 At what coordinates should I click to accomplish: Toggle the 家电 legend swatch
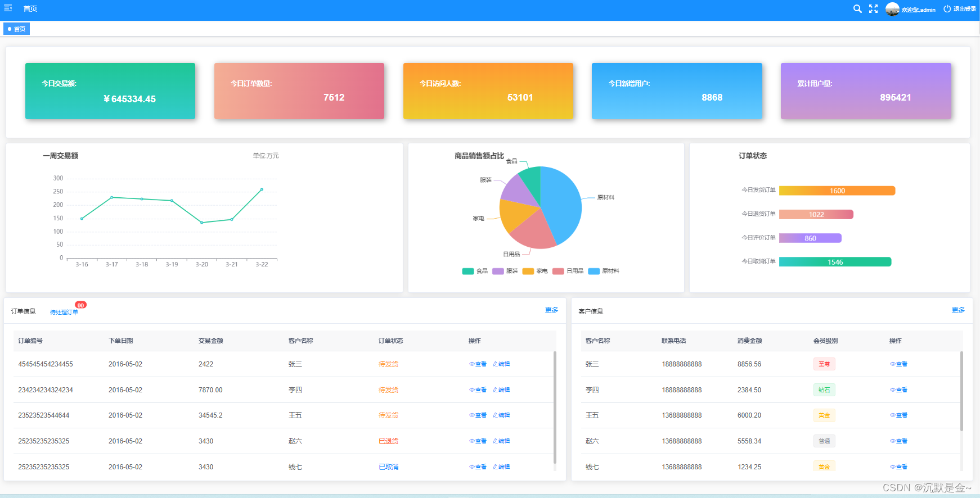coord(528,271)
